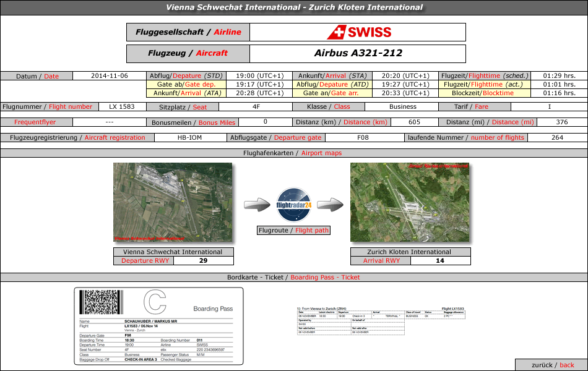Open the Zurich Kloten airport map thumbnail
Screen dimensions: 588x371
pos(410,202)
